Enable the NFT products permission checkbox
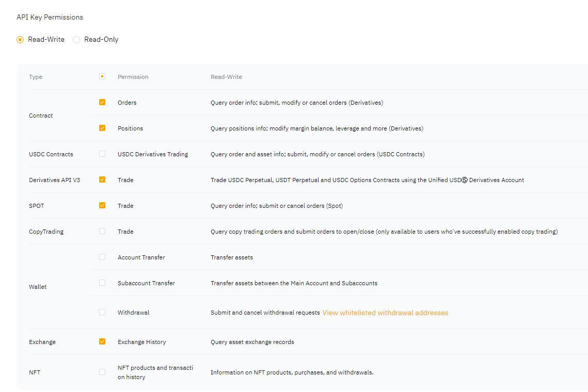The width and height of the screenshot is (588, 392). pos(102,372)
